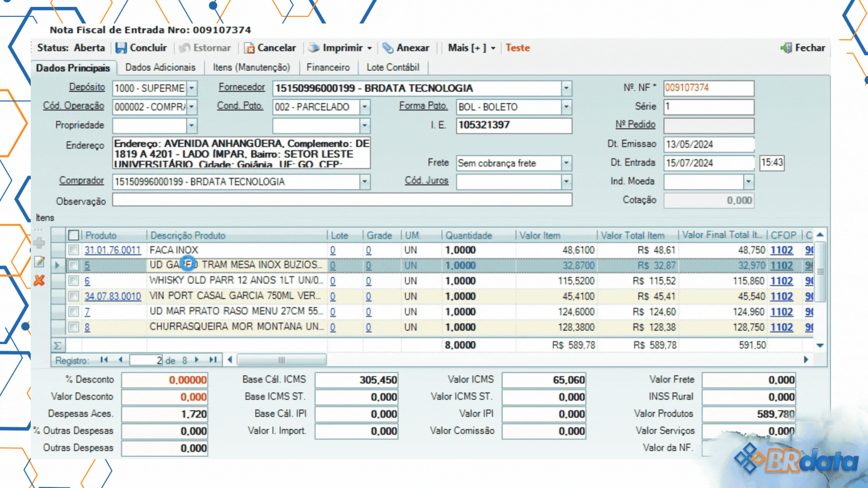
Task: Check the WHISKY OLD PARR row checkbox
Action: [73, 281]
